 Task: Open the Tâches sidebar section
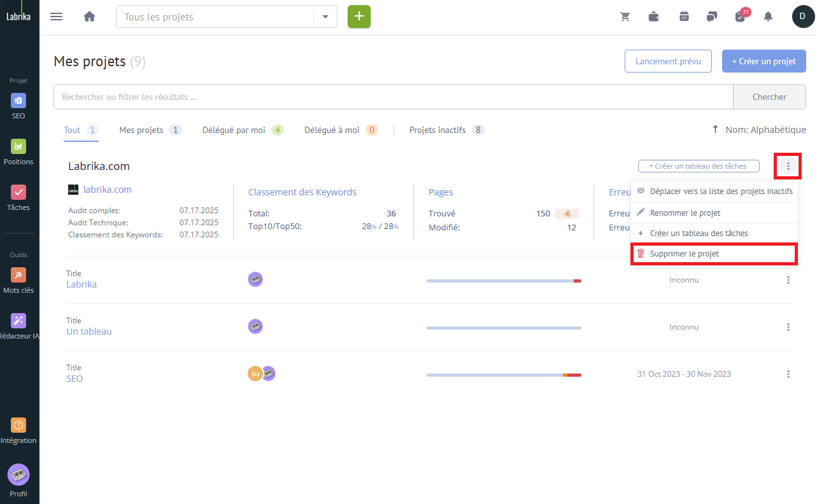coord(18,198)
